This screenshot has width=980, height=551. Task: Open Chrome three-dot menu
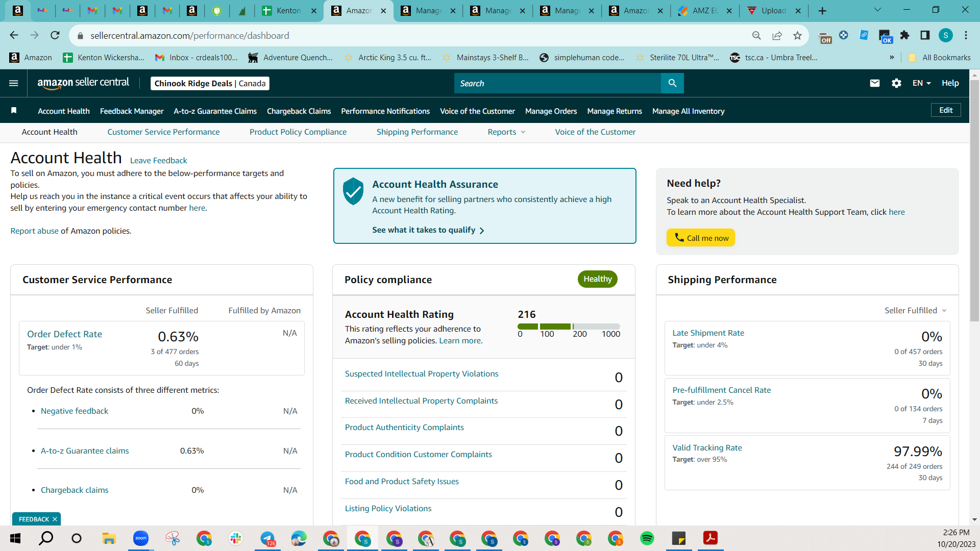[966, 35]
